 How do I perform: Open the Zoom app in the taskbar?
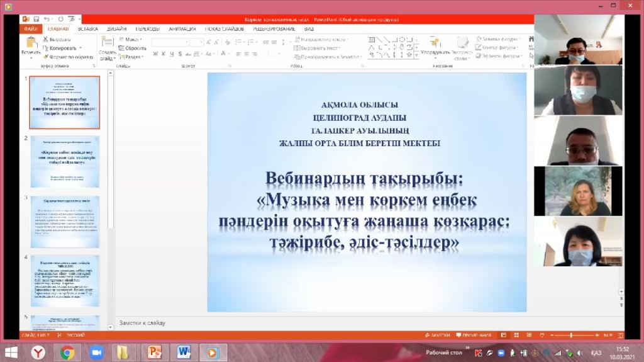(96, 352)
